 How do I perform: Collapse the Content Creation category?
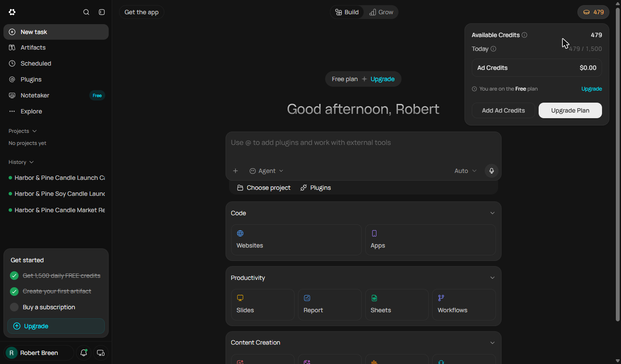pos(492,343)
